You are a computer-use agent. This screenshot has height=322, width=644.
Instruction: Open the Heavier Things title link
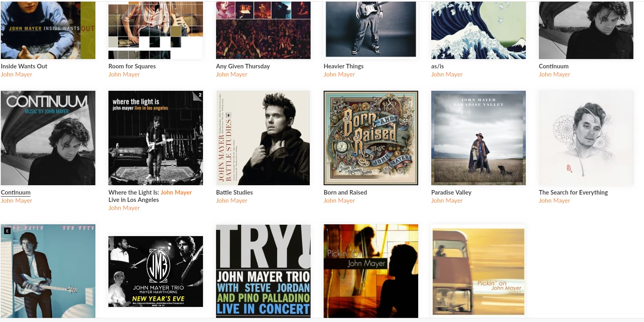[x=344, y=66]
